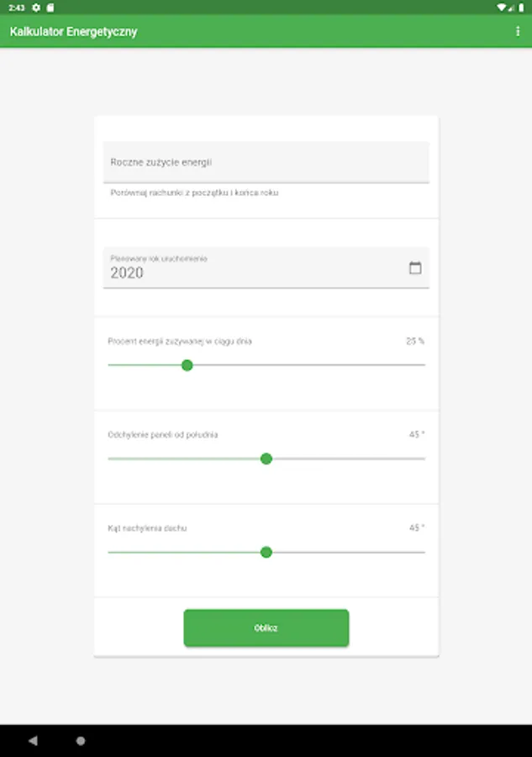This screenshot has height=757, width=532.
Task: Tap the Android back navigation triangle
Action: [33, 741]
